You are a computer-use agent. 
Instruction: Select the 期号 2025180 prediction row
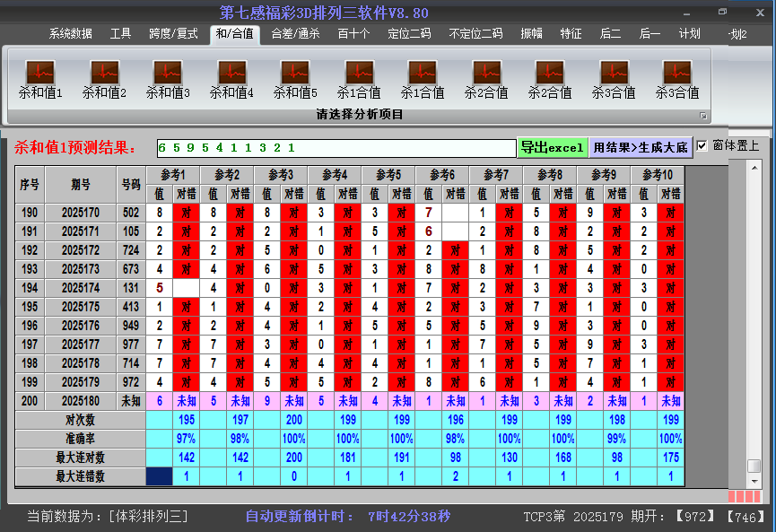(350, 401)
